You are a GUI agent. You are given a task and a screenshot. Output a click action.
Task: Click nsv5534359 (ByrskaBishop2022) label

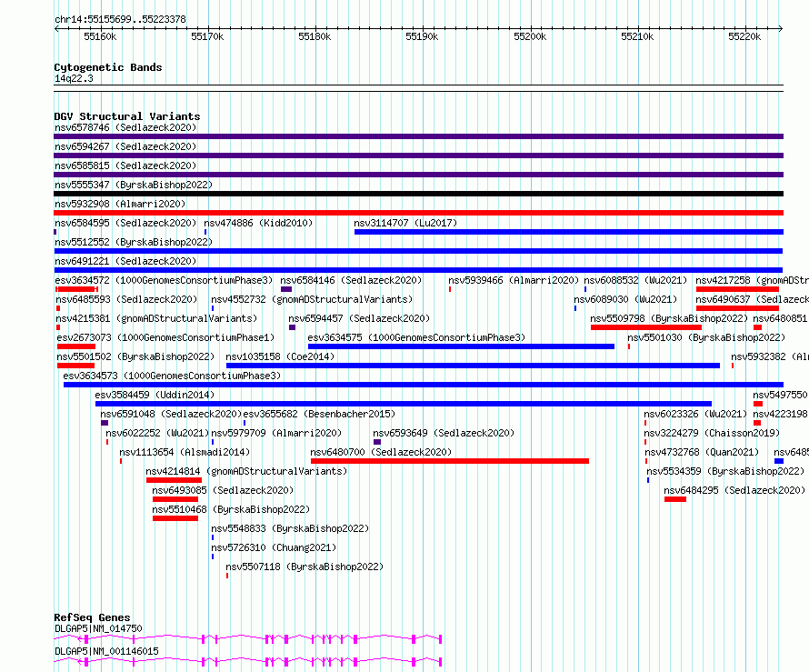[x=726, y=471]
